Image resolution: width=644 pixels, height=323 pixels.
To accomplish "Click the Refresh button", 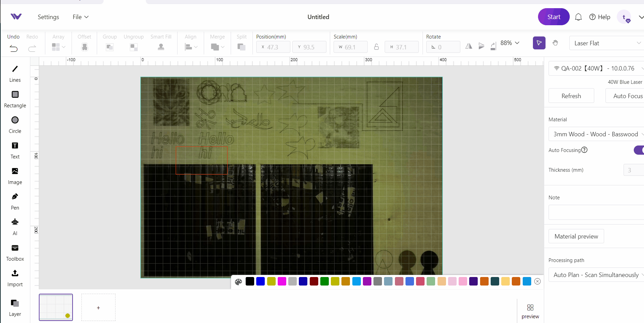I will coord(571,96).
